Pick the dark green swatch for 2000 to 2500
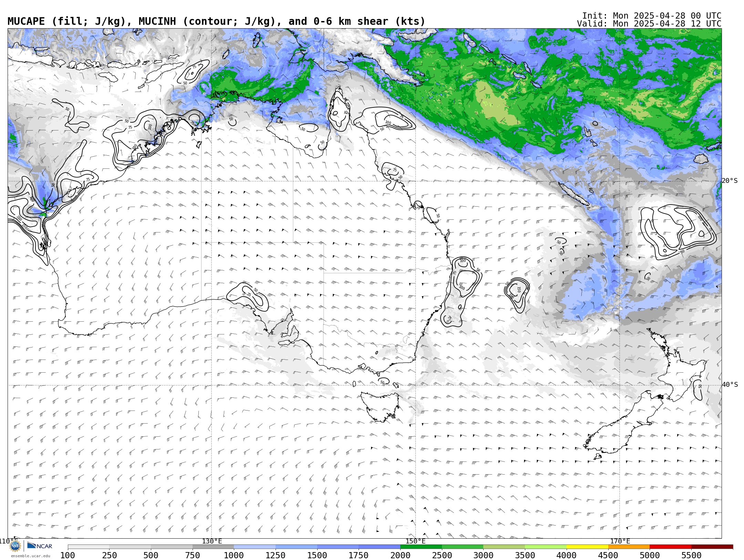This screenshot has width=744, height=560. click(x=421, y=547)
